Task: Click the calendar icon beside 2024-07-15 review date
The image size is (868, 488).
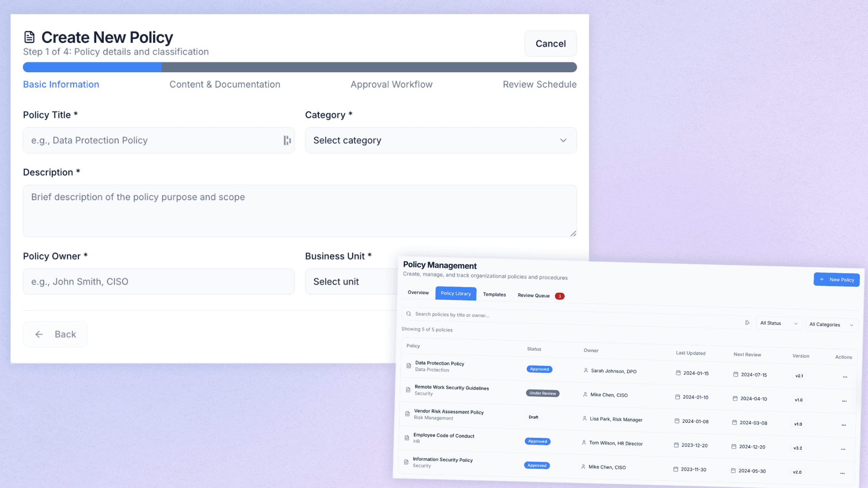Action: (736, 374)
